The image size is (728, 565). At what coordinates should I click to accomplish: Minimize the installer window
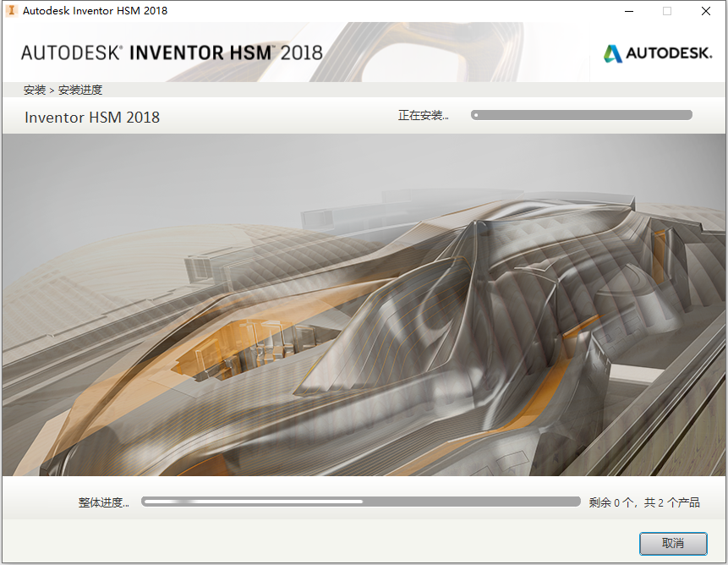click(x=629, y=11)
